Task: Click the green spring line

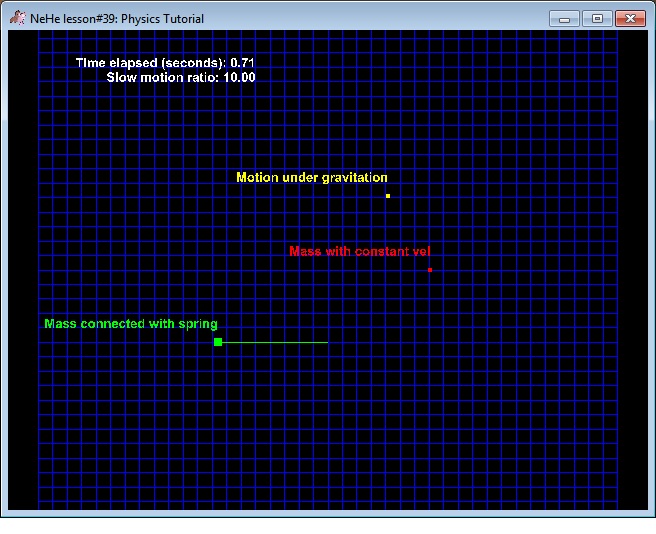Action: pyautogui.click(x=275, y=343)
